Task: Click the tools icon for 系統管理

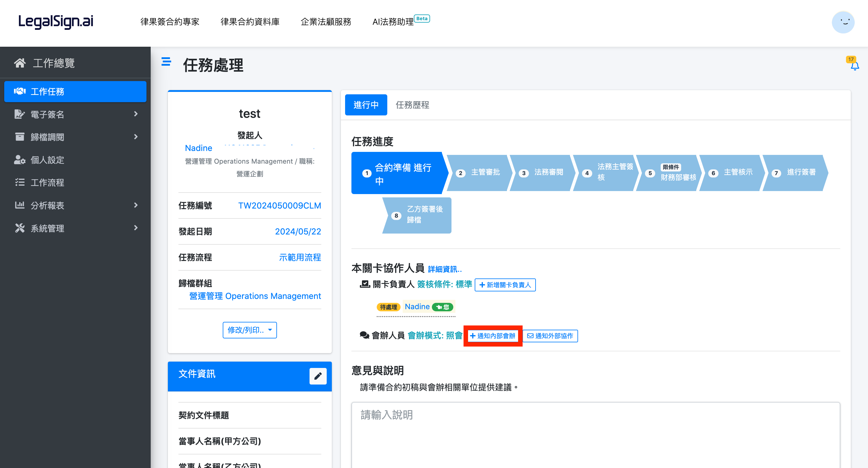Action: pyautogui.click(x=20, y=228)
